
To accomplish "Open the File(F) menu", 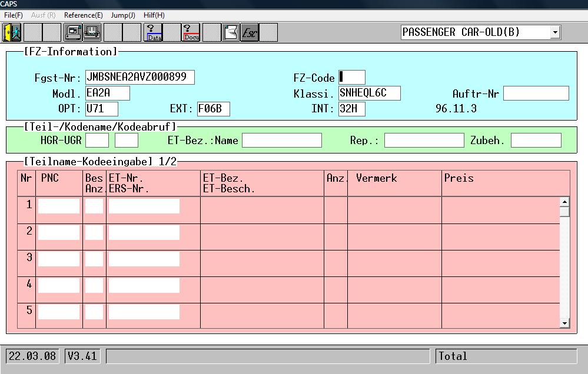I will [14, 15].
